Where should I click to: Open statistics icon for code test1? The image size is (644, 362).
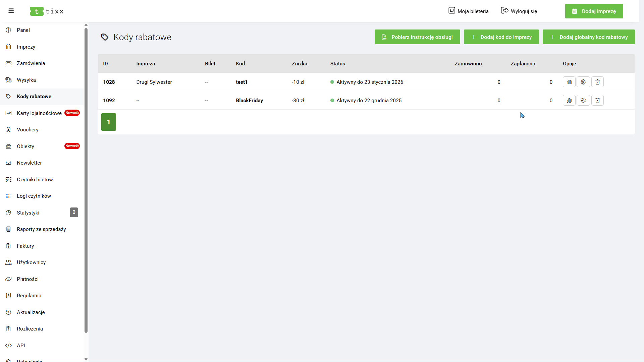point(569,82)
